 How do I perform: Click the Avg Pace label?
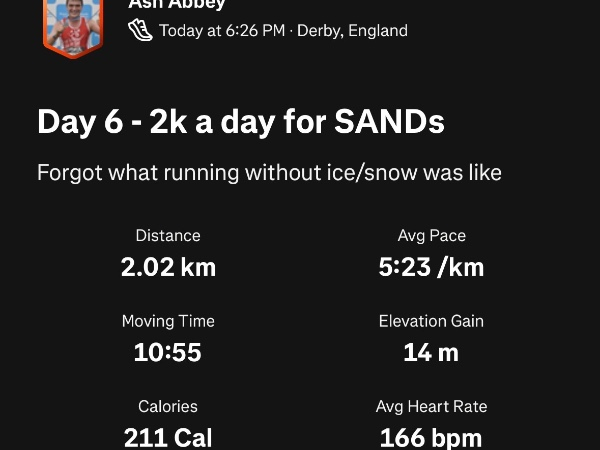pyautogui.click(x=431, y=236)
